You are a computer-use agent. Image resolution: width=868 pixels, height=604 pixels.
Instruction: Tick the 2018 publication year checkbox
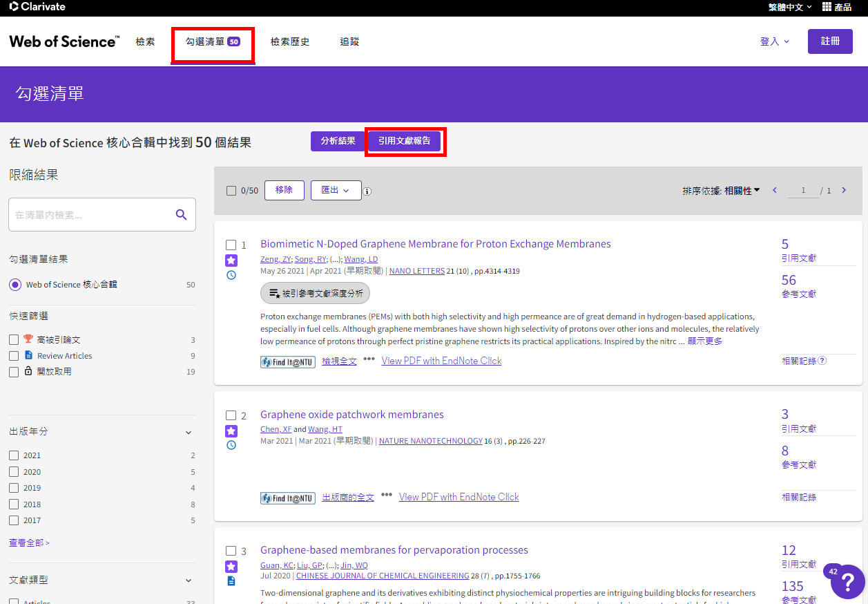(x=14, y=504)
